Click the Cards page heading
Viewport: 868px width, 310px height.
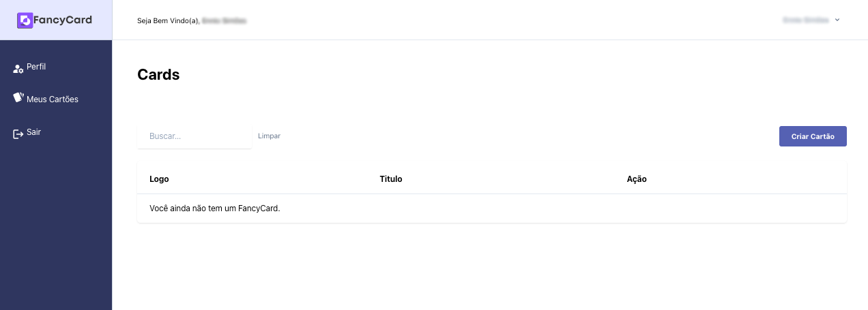(x=158, y=75)
